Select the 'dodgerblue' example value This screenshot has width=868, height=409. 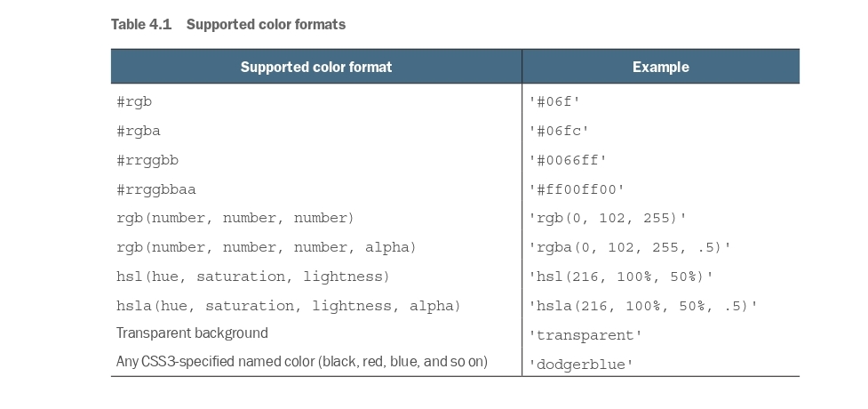(x=581, y=365)
